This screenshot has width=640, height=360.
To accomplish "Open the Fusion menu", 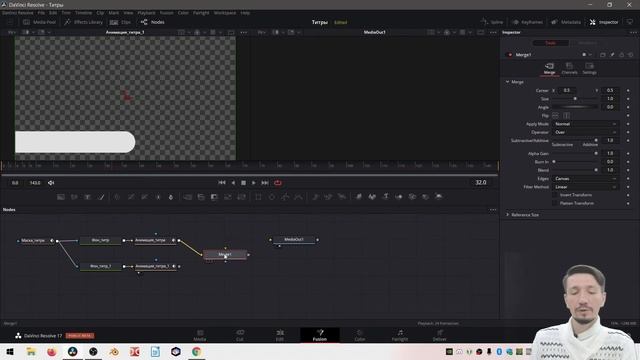I will pyautogui.click(x=166, y=13).
